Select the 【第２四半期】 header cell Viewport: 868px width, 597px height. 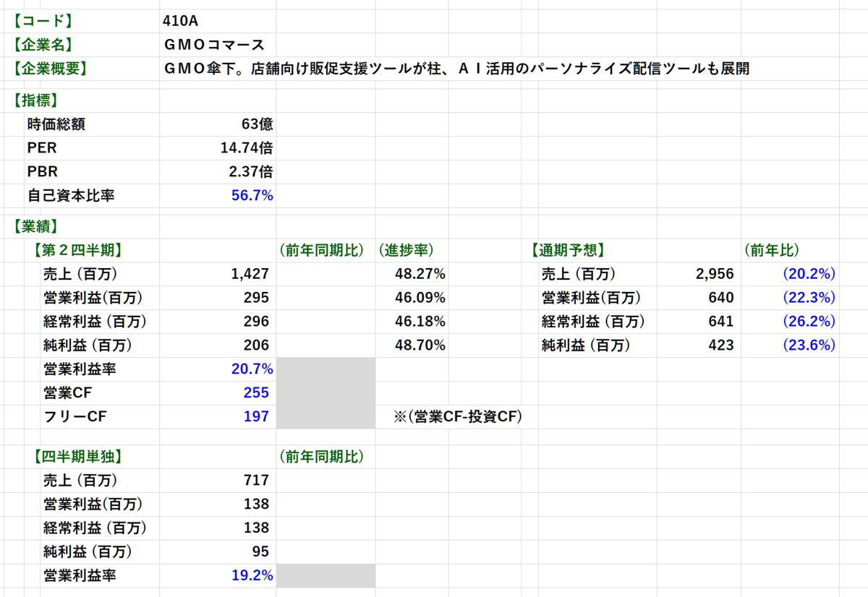77,250
